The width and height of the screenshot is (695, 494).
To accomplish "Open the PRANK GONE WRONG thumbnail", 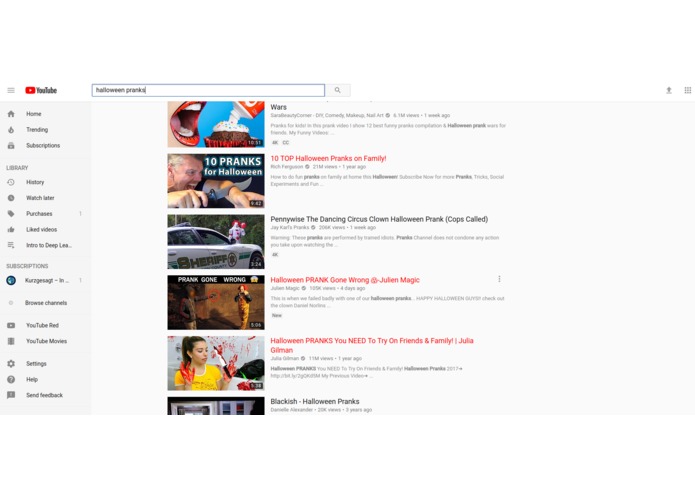I will pos(216,303).
